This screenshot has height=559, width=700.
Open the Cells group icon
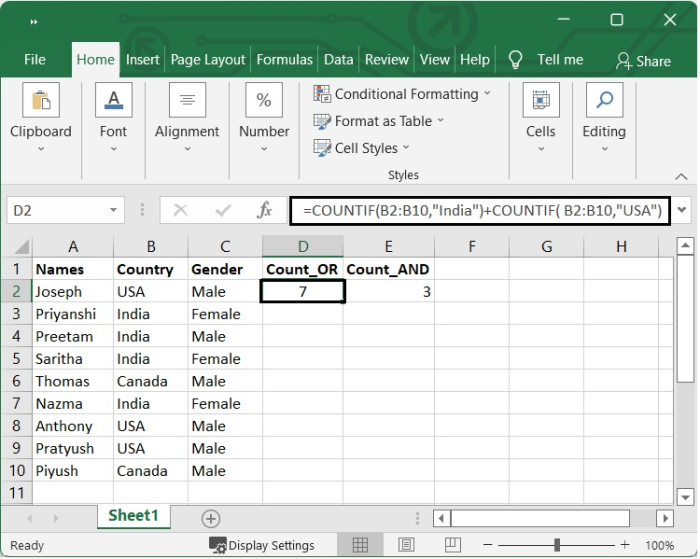pyautogui.click(x=541, y=101)
